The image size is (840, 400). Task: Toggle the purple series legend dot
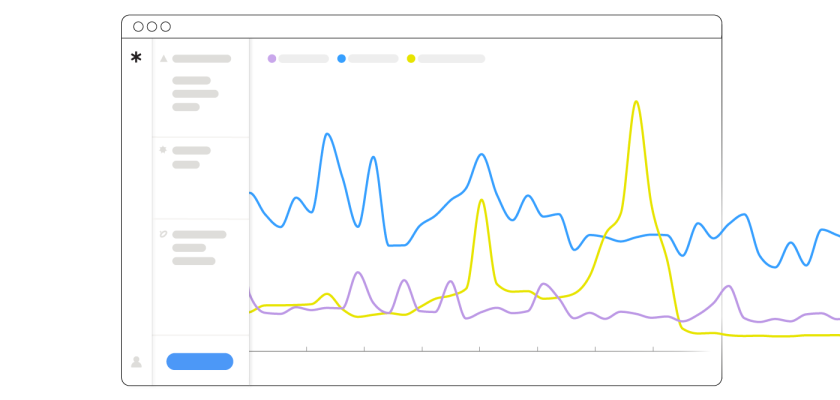coord(272,59)
